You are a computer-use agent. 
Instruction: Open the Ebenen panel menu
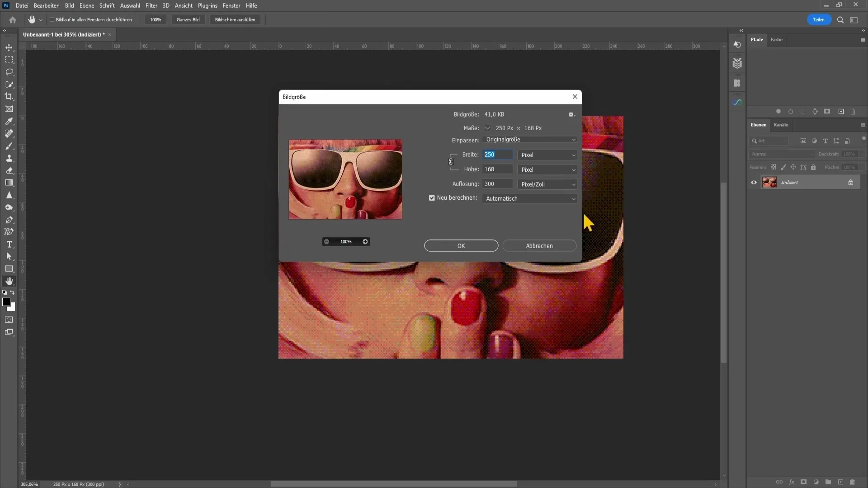[863, 125]
